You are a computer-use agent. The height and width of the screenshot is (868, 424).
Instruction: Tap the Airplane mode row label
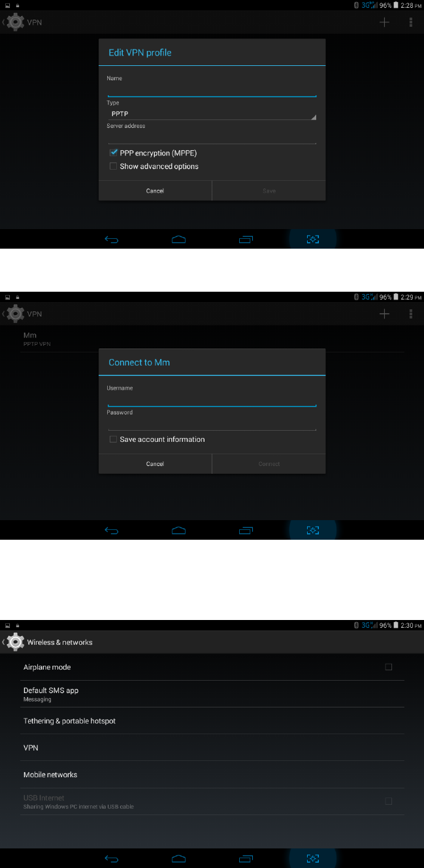click(47, 667)
